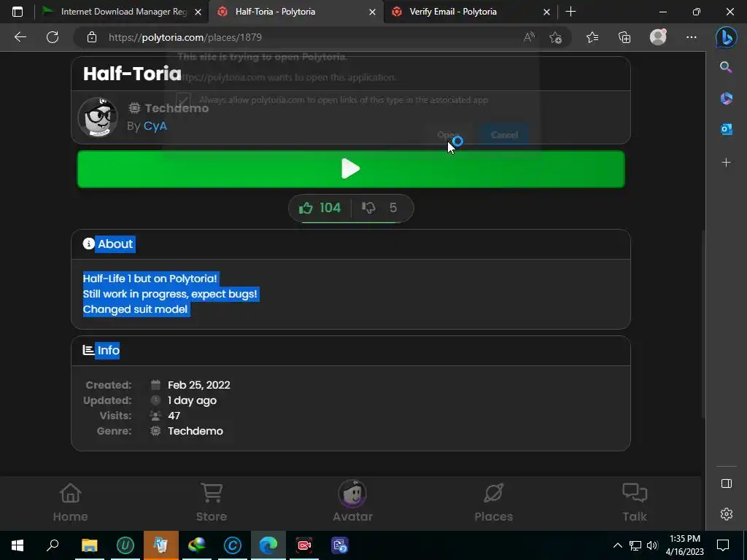Screen dimensions: 747x560
Task: Open the browser profile icon
Action: (658, 37)
